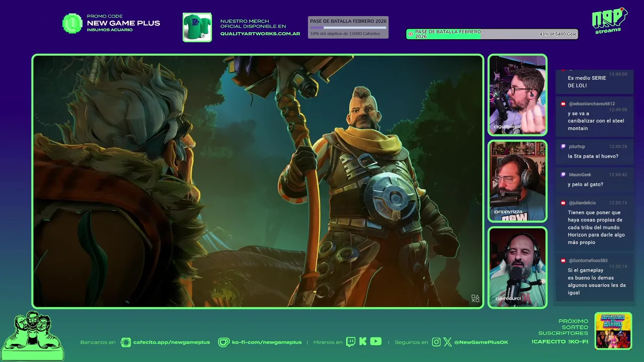The image size is (644, 362).
Task: Click the Instagram icon in bottom bar
Action: pyautogui.click(x=436, y=342)
